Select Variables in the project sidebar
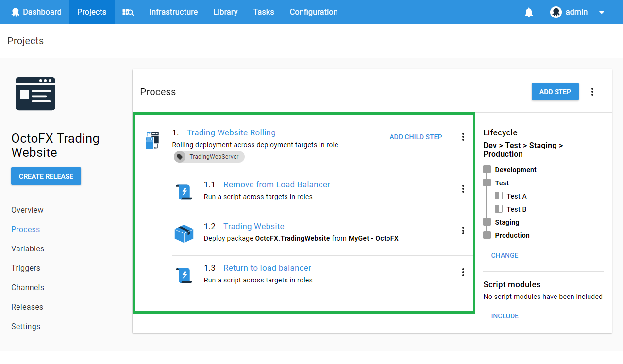 pos(28,248)
